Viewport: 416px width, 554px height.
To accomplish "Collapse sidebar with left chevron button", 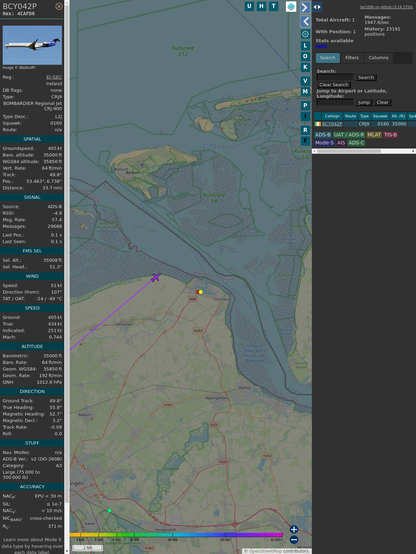I will tap(305, 22).
